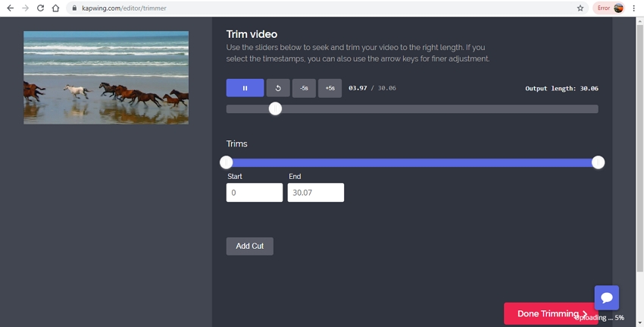Screen dimensions: 644x327
Task: Click the playback seek slider handle
Action: tap(275, 108)
